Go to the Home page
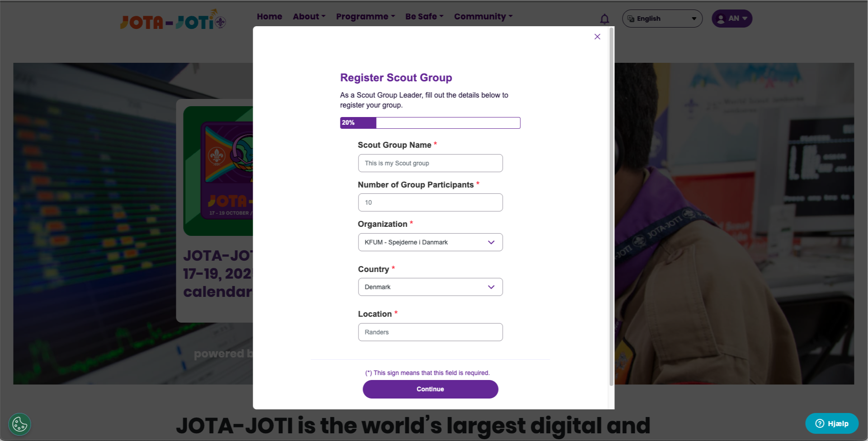The image size is (868, 441). coord(269,16)
